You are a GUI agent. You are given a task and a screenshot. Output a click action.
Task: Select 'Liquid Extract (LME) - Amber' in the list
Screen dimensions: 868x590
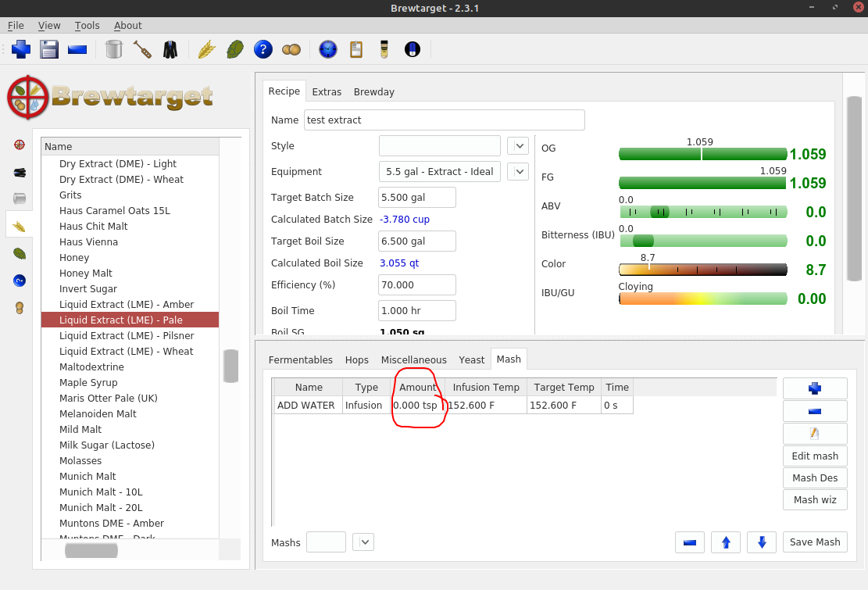pyautogui.click(x=127, y=305)
